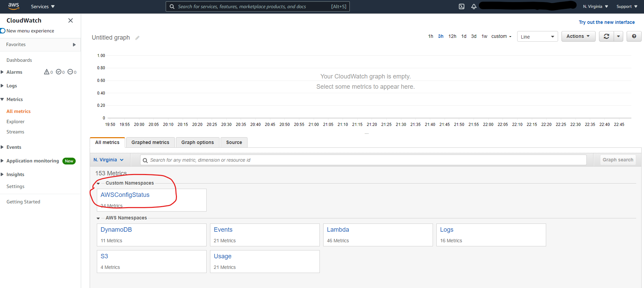
Task: Open Getting Started in the sidebar
Action: 23,202
